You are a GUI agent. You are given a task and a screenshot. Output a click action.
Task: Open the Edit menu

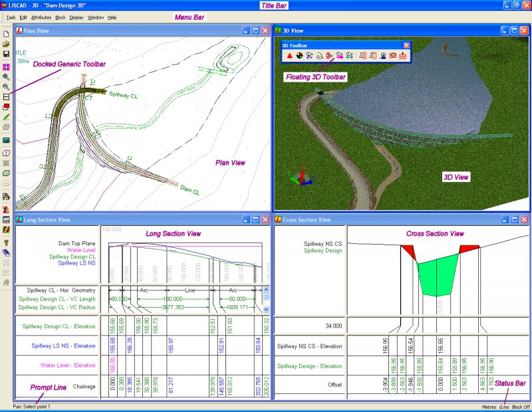click(23, 17)
